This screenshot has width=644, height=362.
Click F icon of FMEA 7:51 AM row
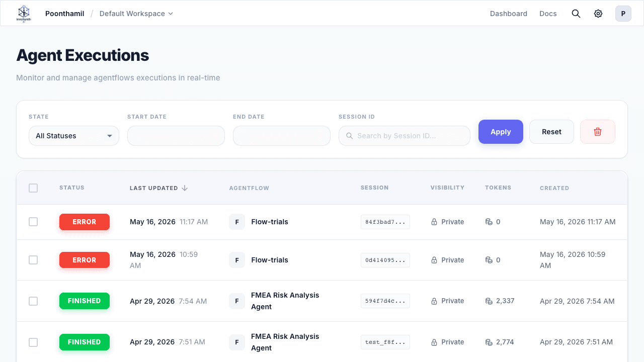tap(237, 342)
